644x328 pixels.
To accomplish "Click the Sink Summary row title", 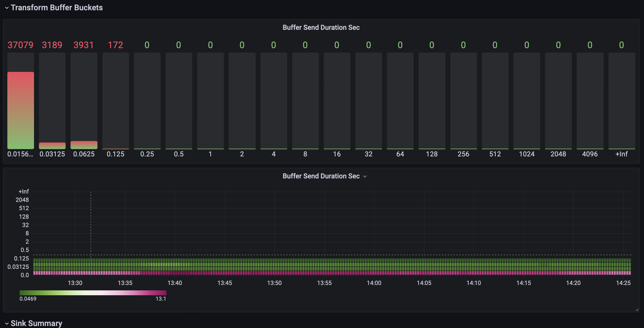I will click(36, 323).
